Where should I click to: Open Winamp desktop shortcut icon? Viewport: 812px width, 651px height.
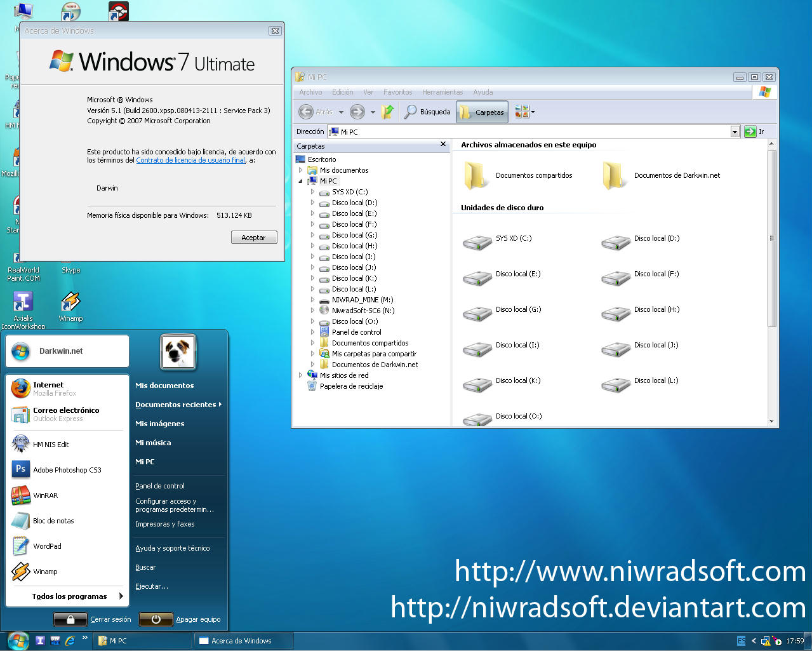pos(70,302)
